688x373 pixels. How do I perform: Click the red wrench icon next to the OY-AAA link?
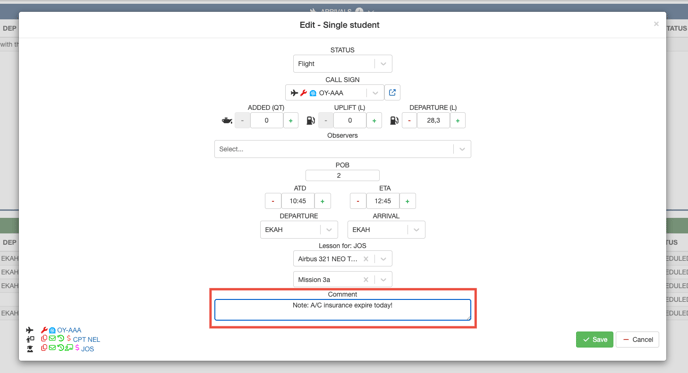(x=44, y=330)
